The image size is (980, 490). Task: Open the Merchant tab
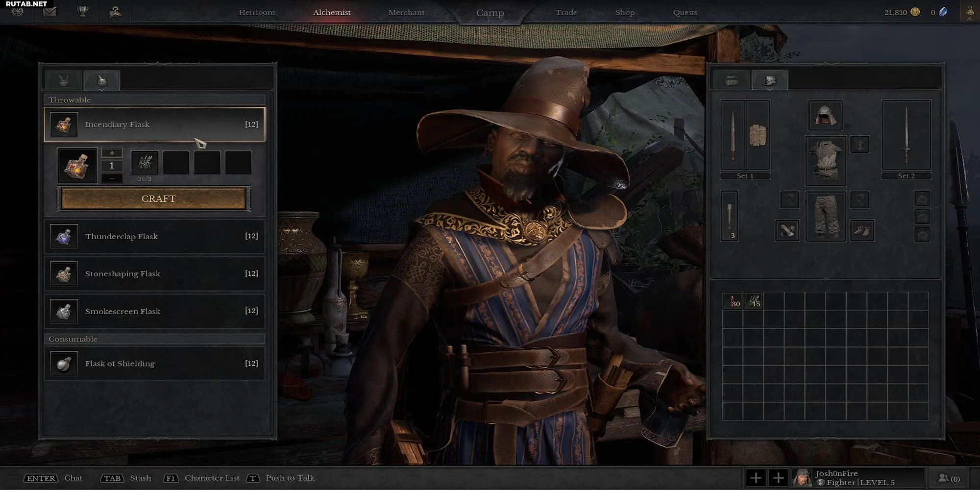[x=406, y=12]
